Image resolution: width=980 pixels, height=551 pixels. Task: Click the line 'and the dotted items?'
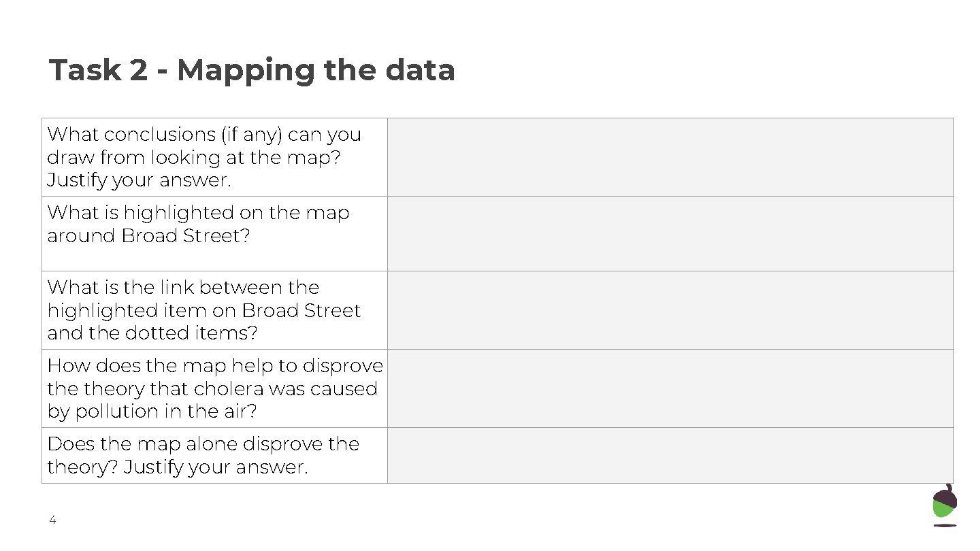152,333
